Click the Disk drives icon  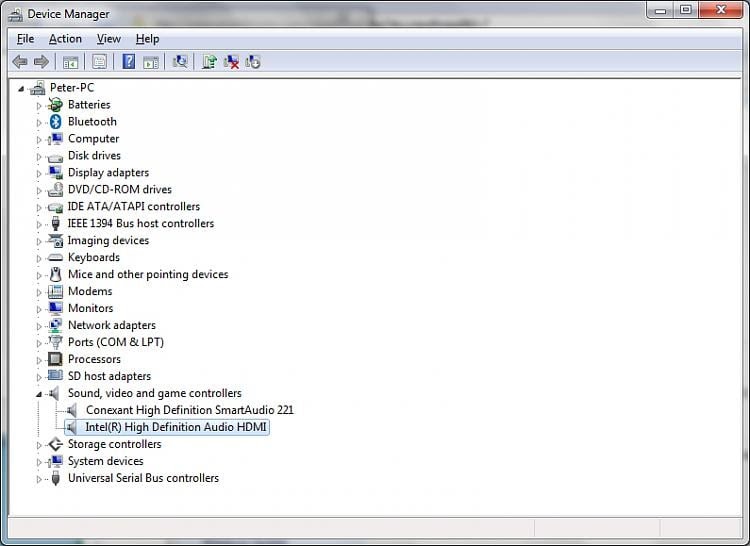pos(55,156)
